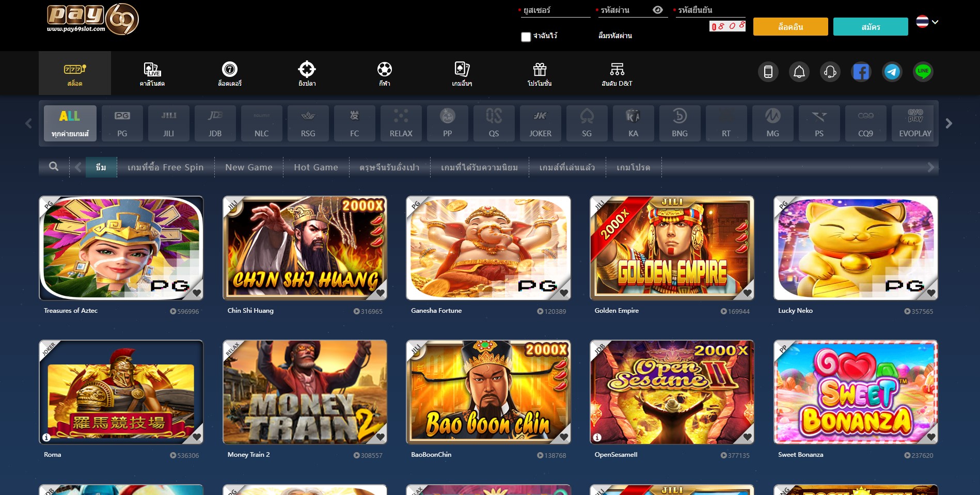
Task: Favorite the Treasures of Aztec game heart
Action: pyautogui.click(x=197, y=293)
